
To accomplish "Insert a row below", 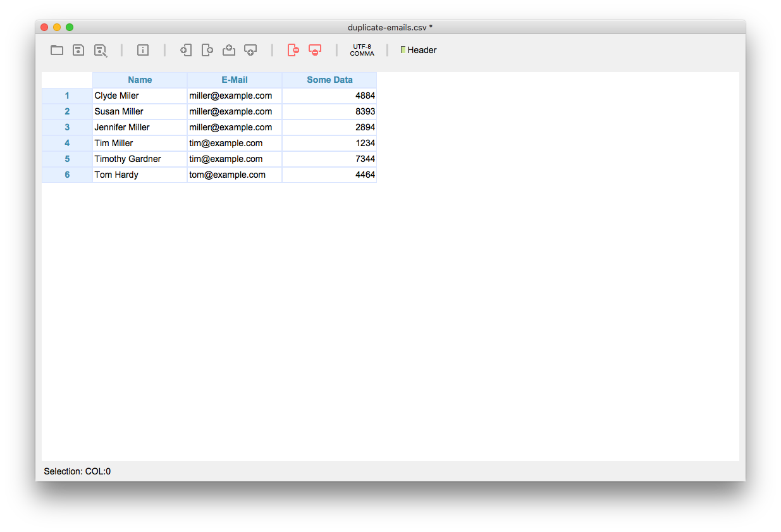I will tap(250, 50).
